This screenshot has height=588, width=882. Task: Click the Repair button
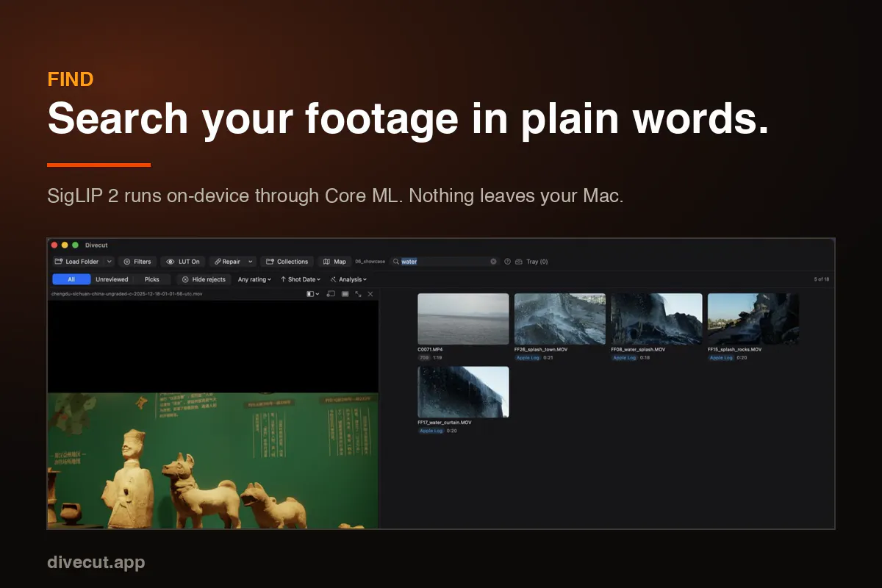[x=227, y=262]
